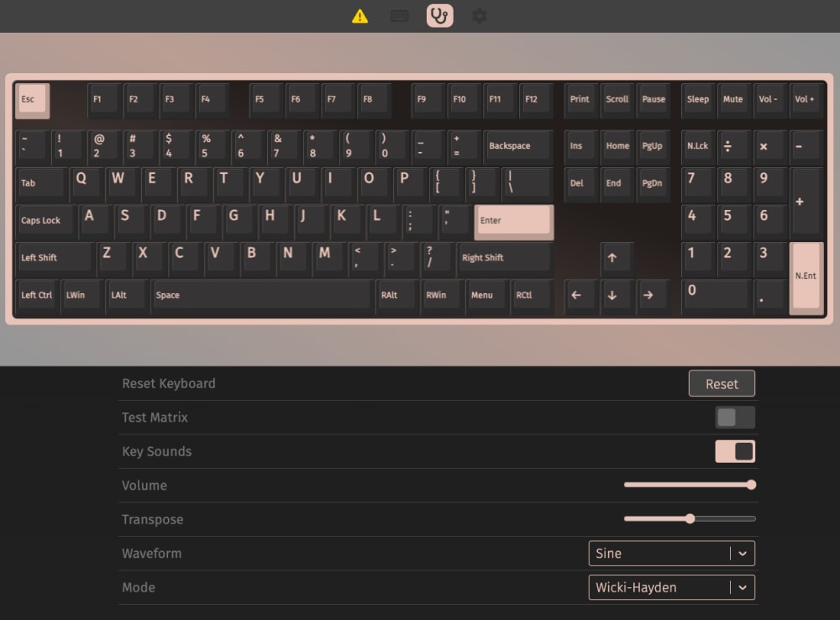Click the tilde backtick key
Viewport: 840px width, 620px height.
tap(32, 148)
